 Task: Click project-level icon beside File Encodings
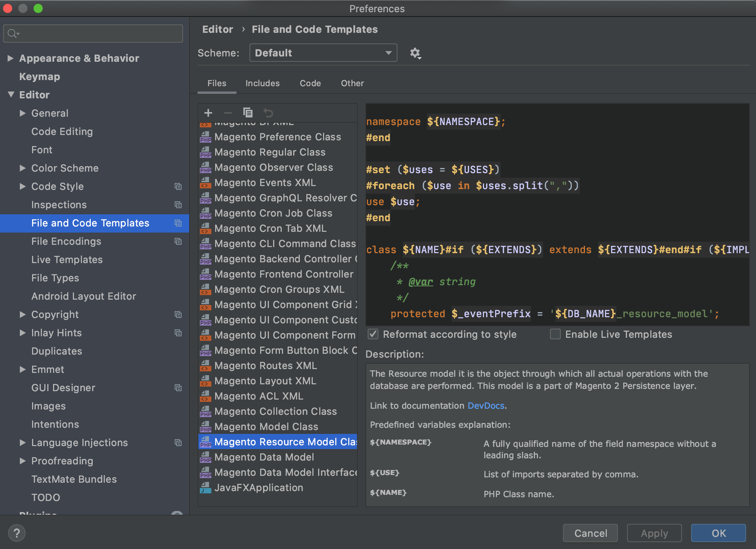click(x=178, y=241)
